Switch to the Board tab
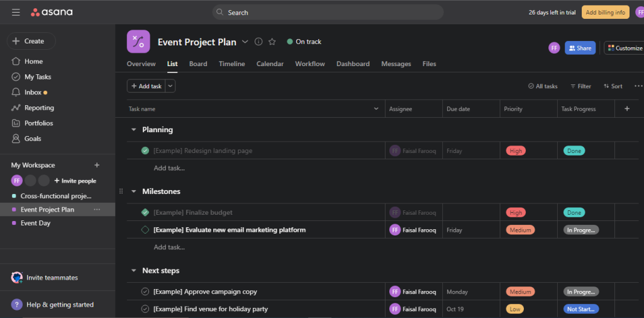This screenshot has height=318, width=644. point(198,64)
